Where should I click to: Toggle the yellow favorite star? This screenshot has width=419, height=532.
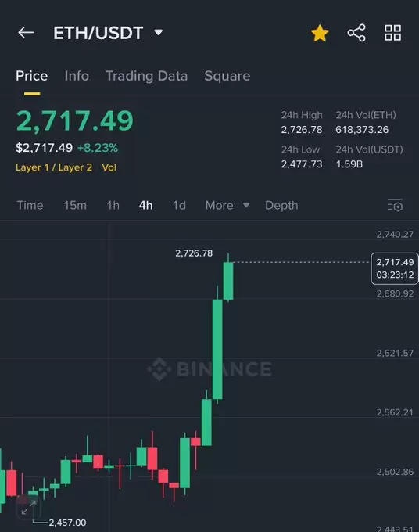click(x=320, y=33)
